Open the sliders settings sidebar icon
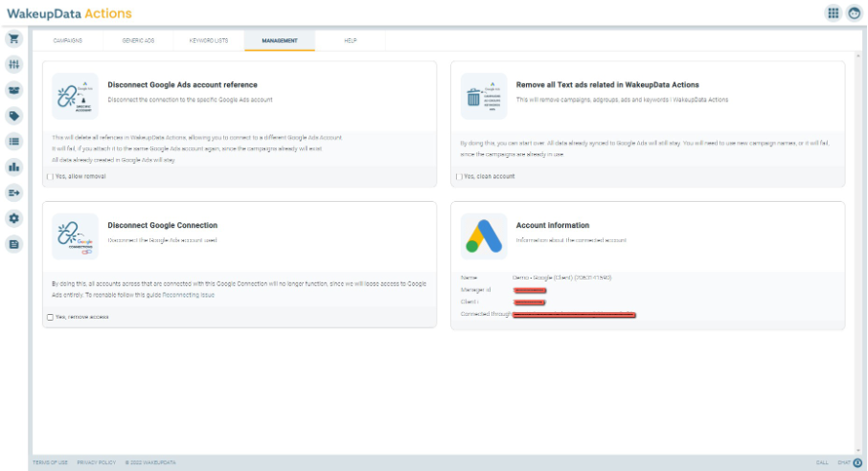 tap(13, 64)
